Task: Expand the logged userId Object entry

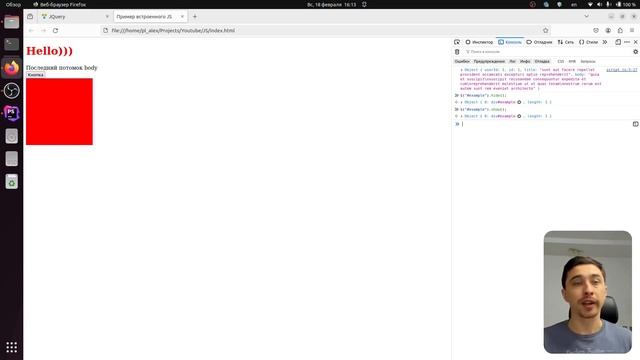Action: (462, 70)
